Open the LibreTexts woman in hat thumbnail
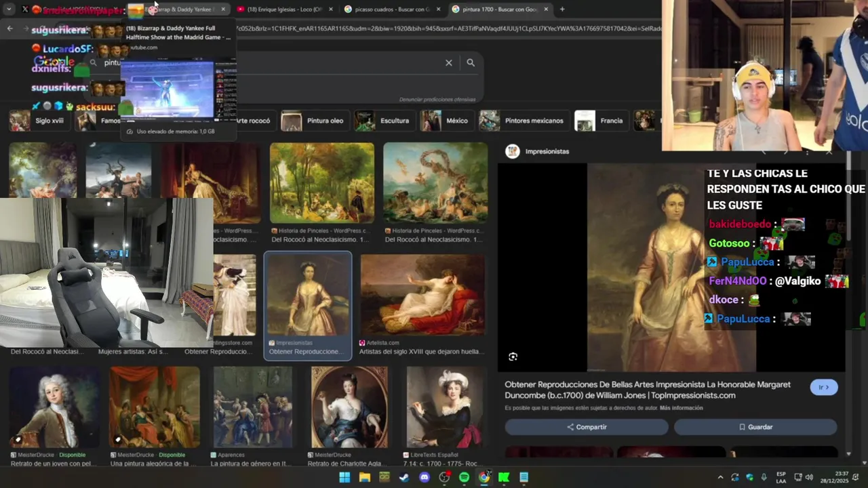This screenshot has height=488, width=868. click(445, 407)
